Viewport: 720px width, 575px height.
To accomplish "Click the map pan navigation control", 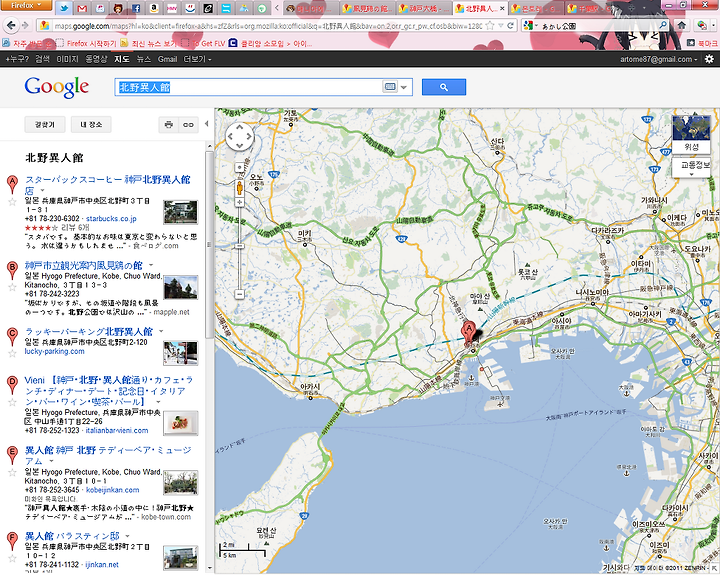I will pyautogui.click(x=240, y=136).
